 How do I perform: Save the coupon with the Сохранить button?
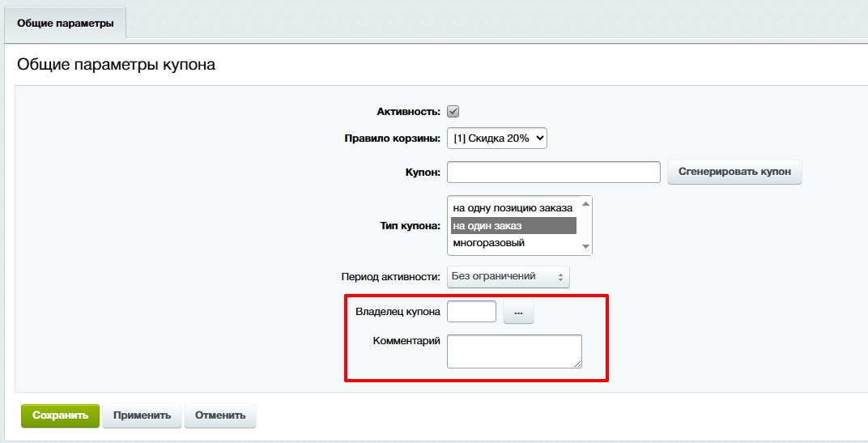point(60,415)
